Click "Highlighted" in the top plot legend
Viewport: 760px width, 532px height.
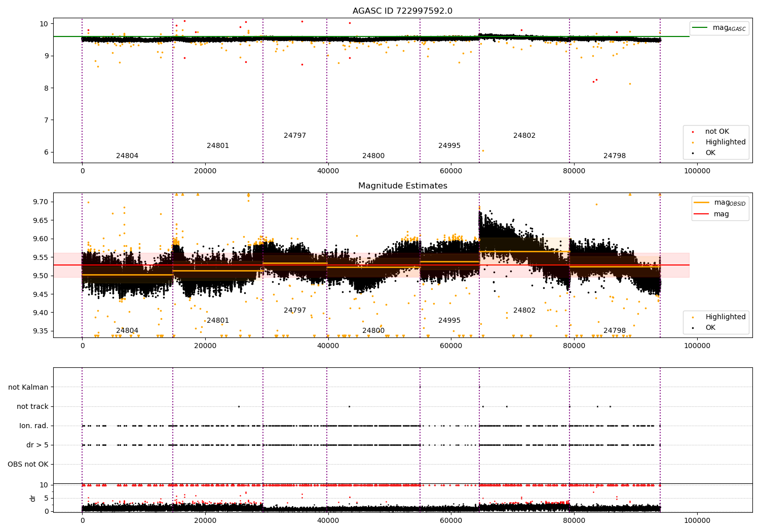[x=725, y=142]
